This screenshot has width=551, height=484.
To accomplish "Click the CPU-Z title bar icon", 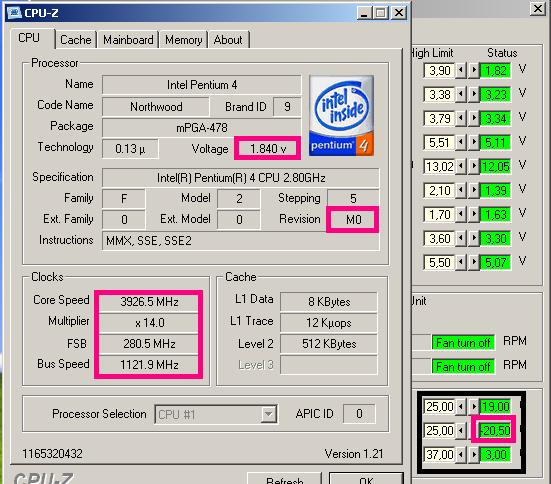I will coord(14,13).
